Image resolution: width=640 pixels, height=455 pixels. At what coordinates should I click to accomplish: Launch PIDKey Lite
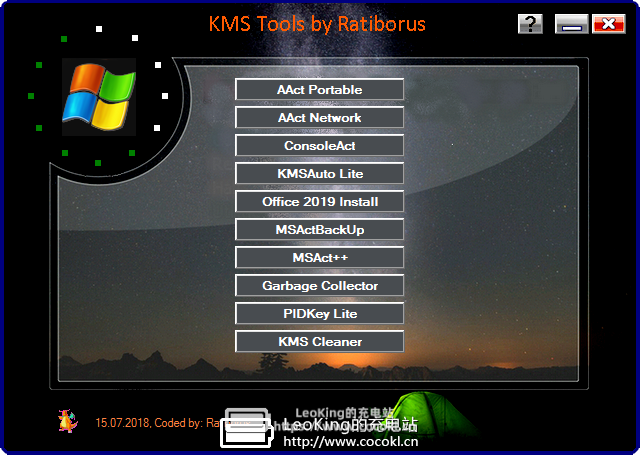[319, 313]
